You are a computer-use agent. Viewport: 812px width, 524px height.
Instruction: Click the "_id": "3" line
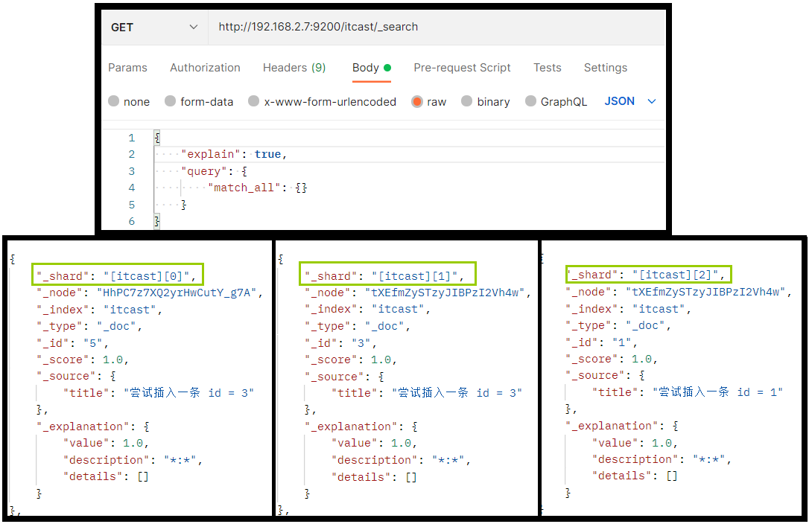(x=337, y=343)
